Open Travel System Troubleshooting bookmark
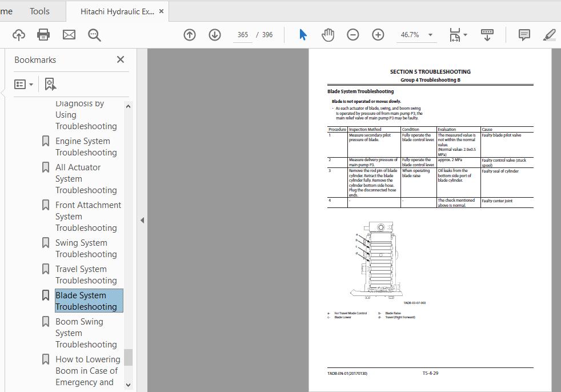561x392 pixels. (x=86, y=275)
